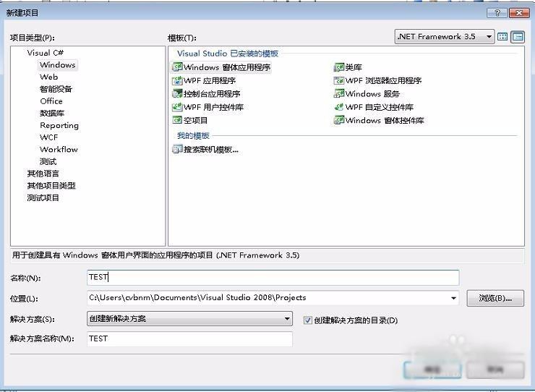Click the blurred cancel button
The height and width of the screenshot is (392, 535).
coord(495,370)
